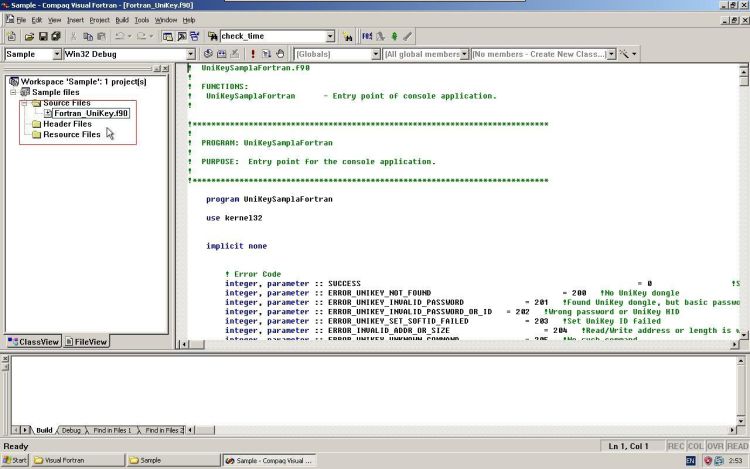Viewport: 750px width, 469px height.
Task: Open the Undo history dropdown arrow
Action: click(x=129, y=36)
